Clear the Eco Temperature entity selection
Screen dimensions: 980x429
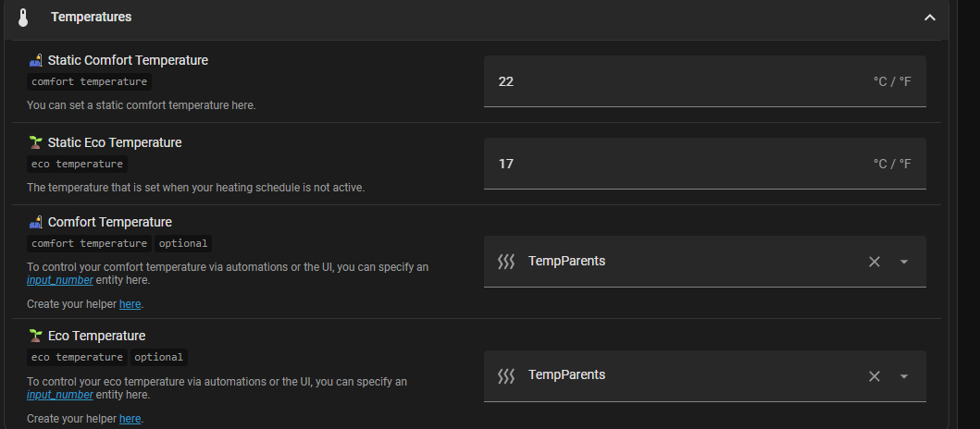pos(874,375)
